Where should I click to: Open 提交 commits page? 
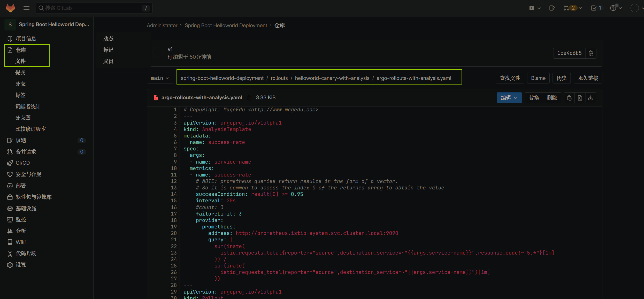(20, 72)
